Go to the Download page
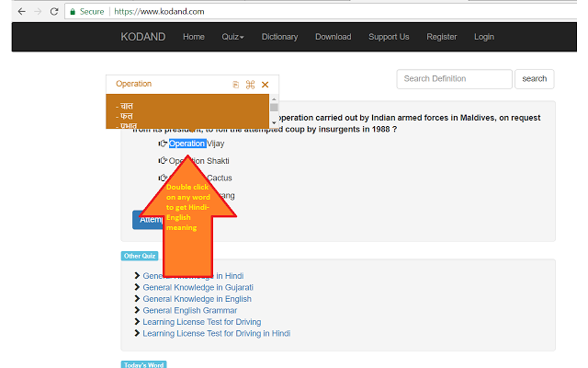Viewport: 588px width, 368px height. coord(334,37)
